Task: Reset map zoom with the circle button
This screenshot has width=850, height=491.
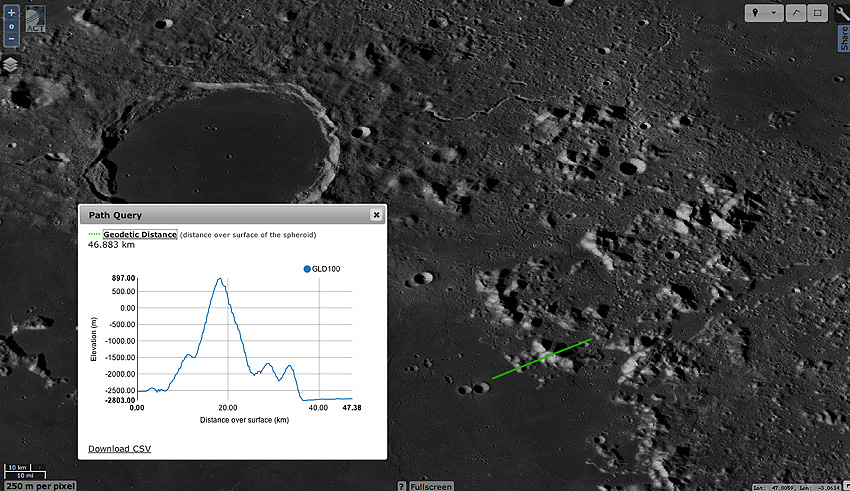Action: [11, 26]
